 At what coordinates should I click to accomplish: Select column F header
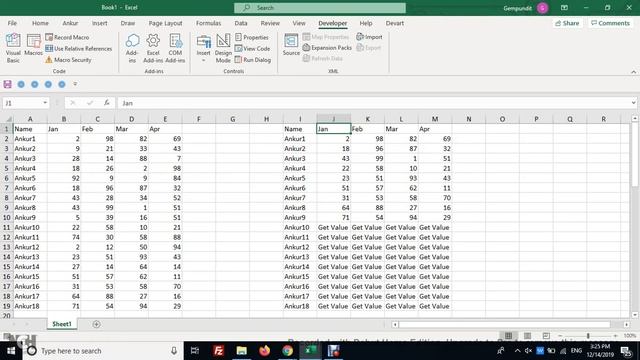click(199, 119)
